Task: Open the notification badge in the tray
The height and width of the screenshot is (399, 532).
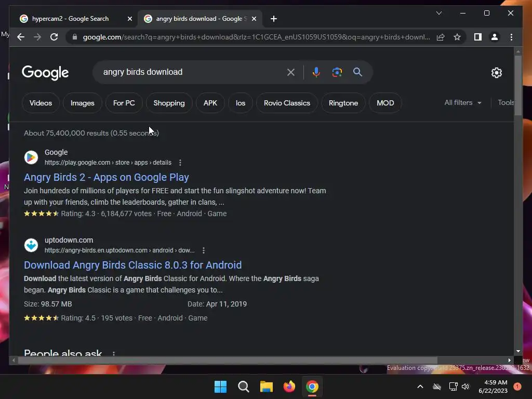Action: tap(517, 387)
